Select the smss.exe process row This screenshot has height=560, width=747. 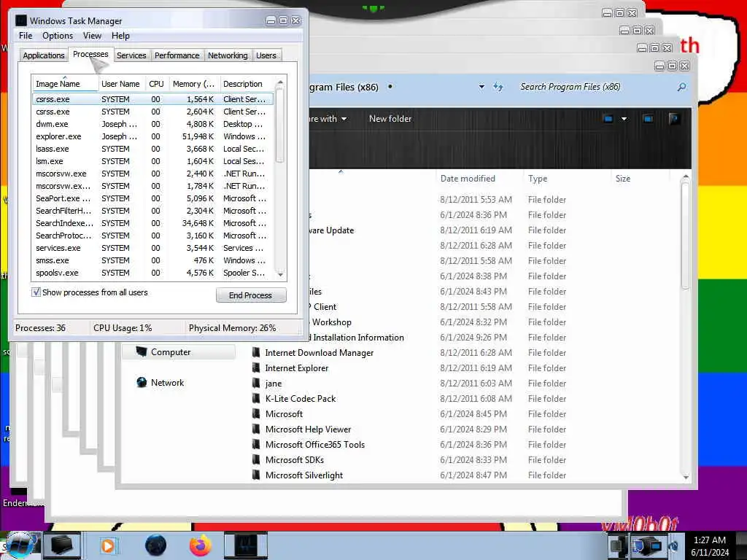[x=152, y=260]
